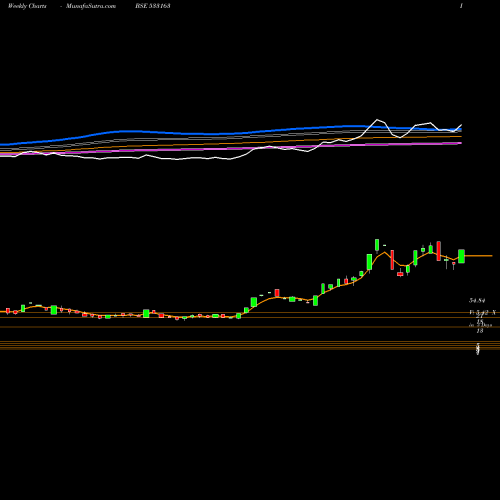Click the "BSE 533163" symbol text
500x500 pixels.
(x=153, y=6)
